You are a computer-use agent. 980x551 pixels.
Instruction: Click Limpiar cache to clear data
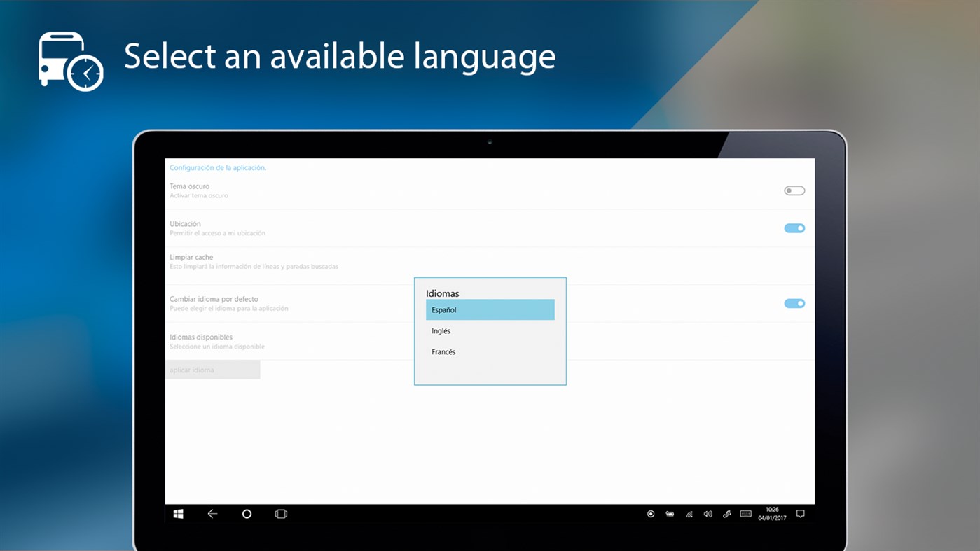point(191,257)
